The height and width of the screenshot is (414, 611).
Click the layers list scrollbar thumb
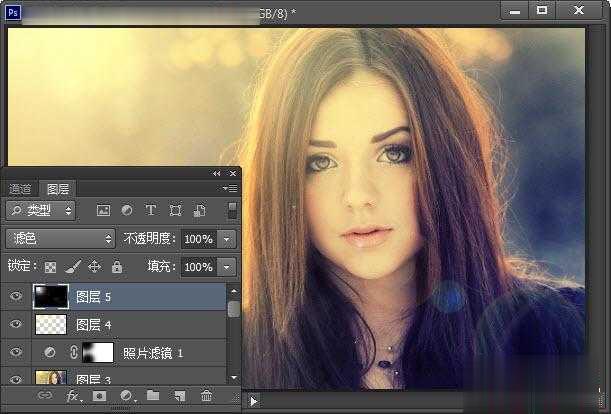[233, 309]
